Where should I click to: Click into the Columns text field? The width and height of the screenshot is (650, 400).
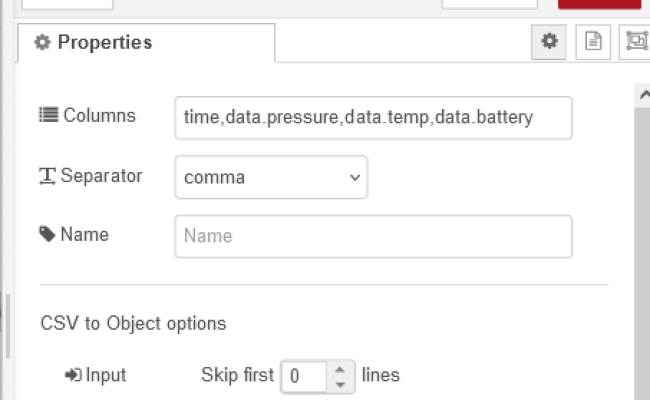pos(373,117)
